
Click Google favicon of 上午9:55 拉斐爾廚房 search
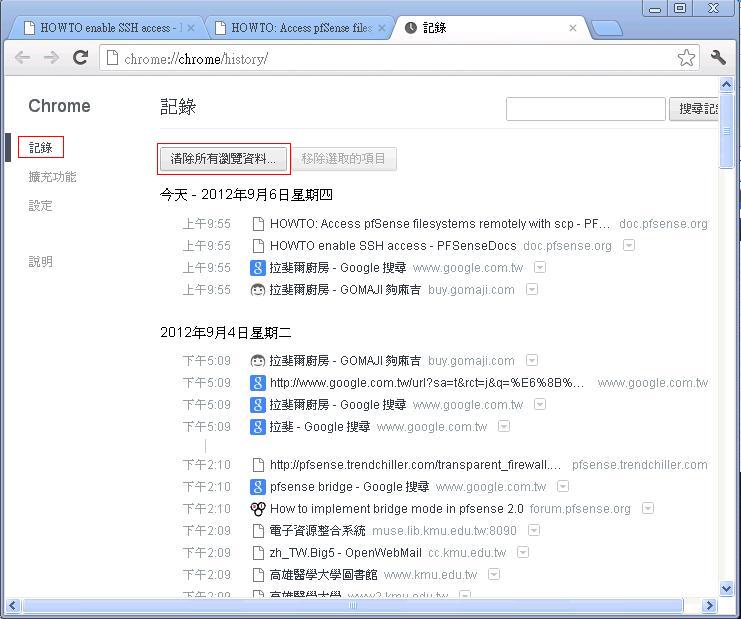coord(258,268)
